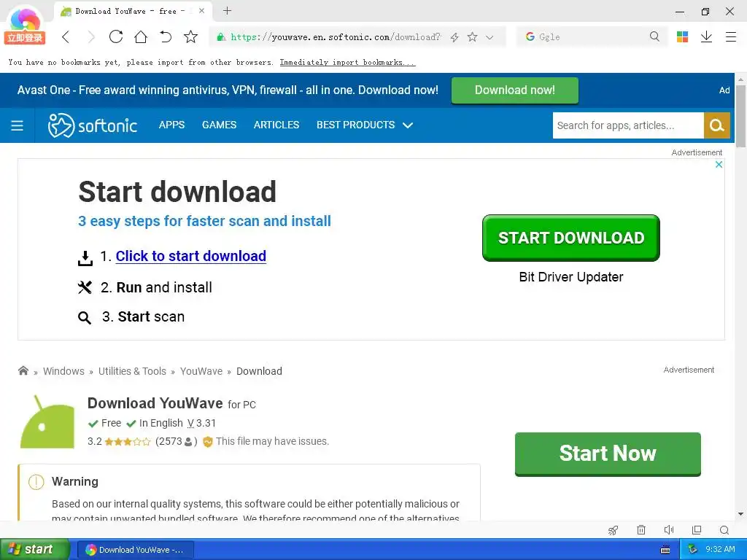Click the undo/restore closed tab icon
This screenshot has height=560, width=747.
pyautogui.click(x=166, y=36)
